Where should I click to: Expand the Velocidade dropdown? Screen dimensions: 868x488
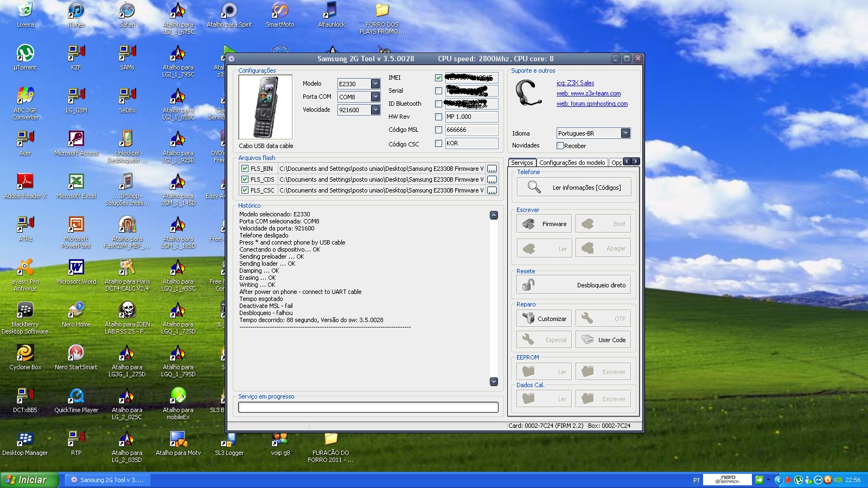point(375,110)
